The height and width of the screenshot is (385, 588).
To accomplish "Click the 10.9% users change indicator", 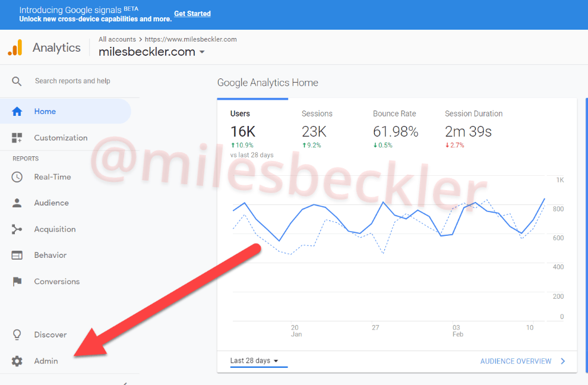I will [242, 145].
